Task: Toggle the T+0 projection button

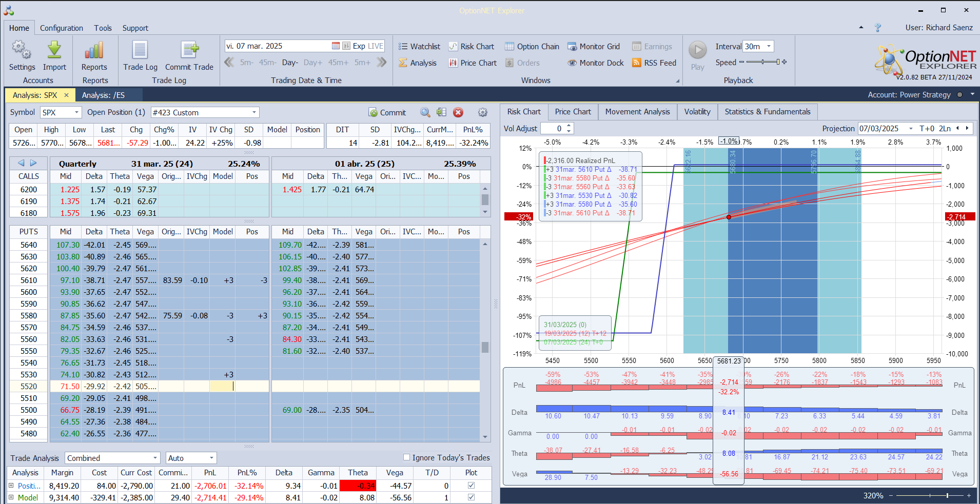Action: [x=927, y=128]
